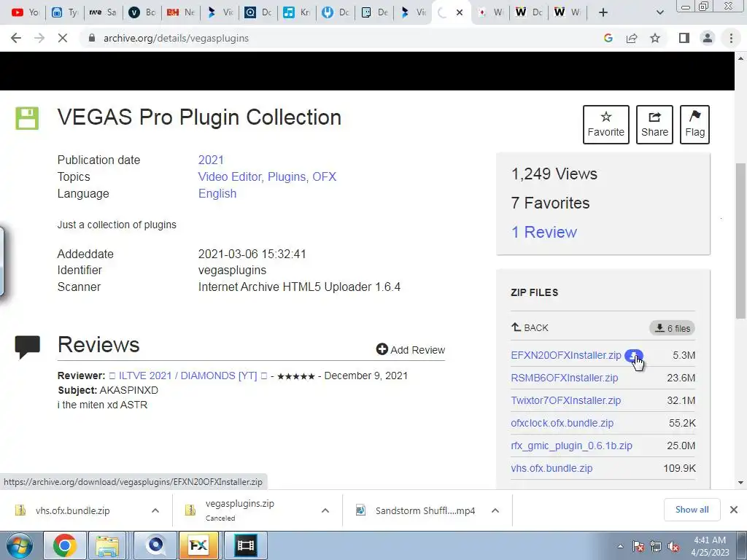Screen dimensions: 747x560
Task: Open reviewer ILTVE 2021 / DIAMONDS profile
Action: (187, 376)
